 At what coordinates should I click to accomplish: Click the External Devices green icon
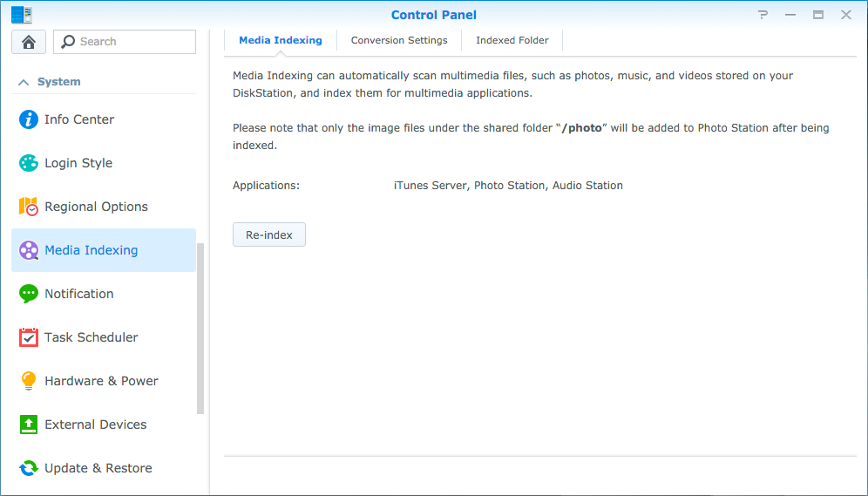click(29, 425)
